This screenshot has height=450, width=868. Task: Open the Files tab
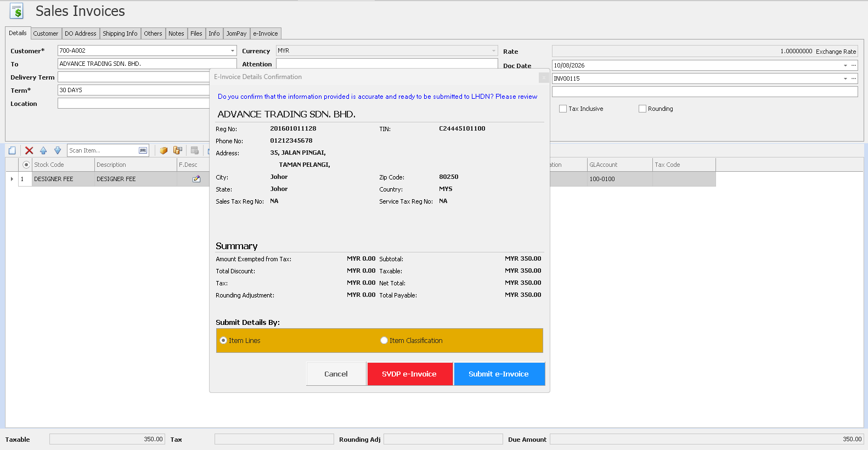click(x=196, y=33)
